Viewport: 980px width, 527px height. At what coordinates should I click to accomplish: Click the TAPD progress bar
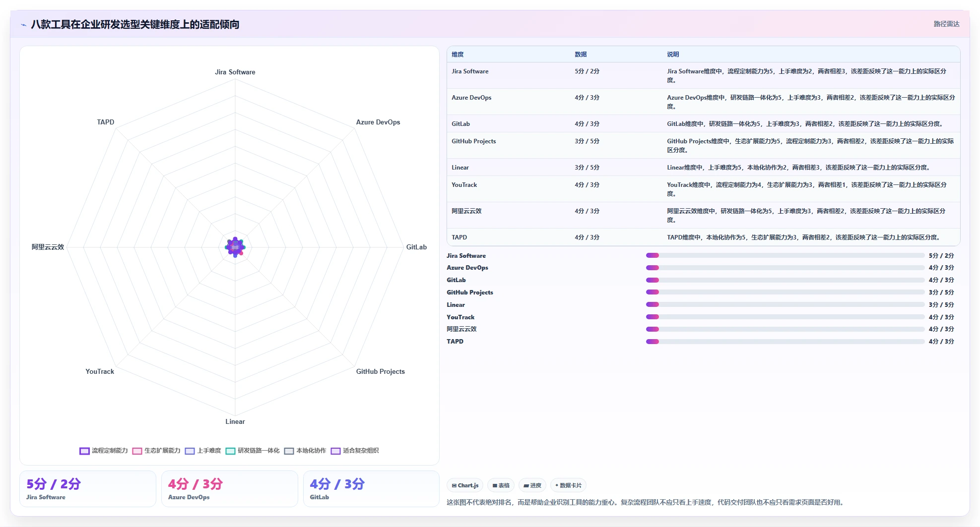pyautogui.click(x=785, y=342)
